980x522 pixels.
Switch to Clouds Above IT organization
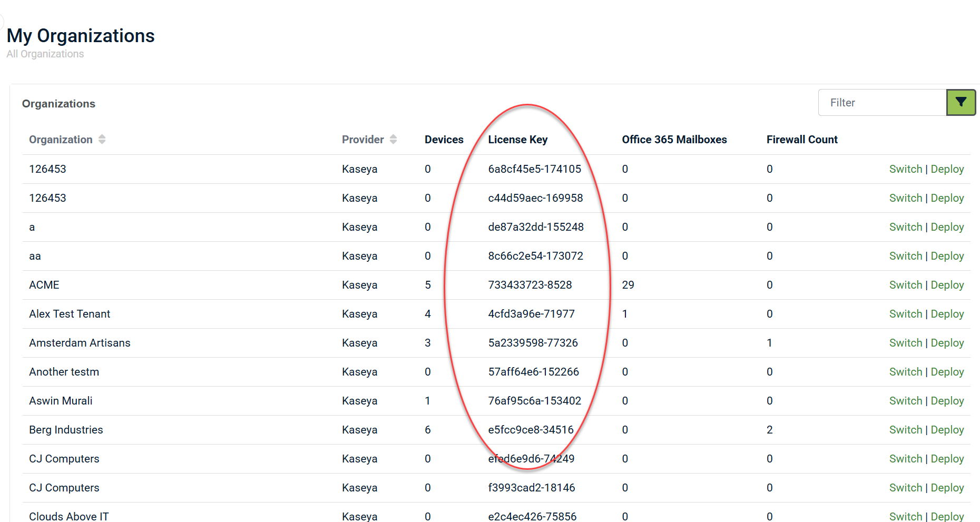tap(905, 516)
